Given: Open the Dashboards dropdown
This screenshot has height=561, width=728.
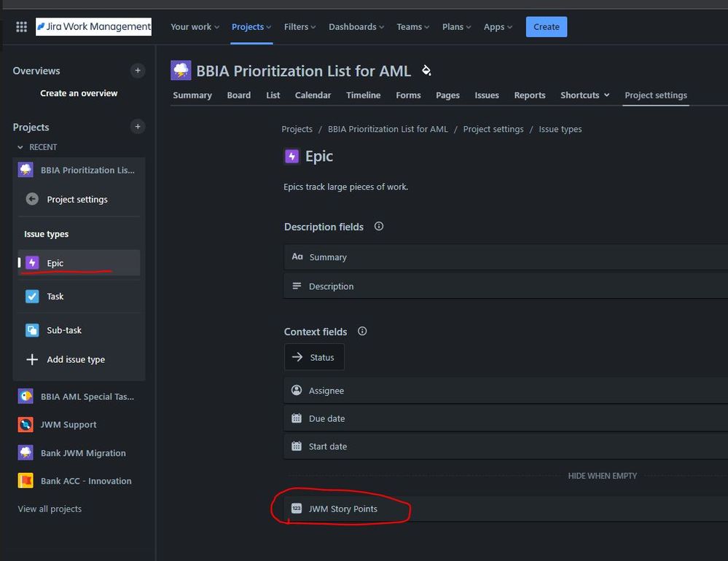Looking at the screenshot, I should (x=356, y=27).
